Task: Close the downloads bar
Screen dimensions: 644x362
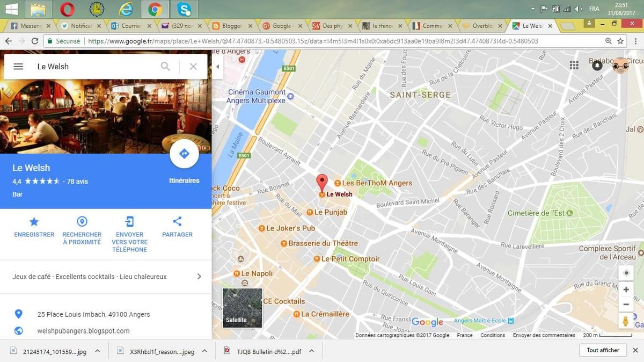Action: tap(635, 350)
